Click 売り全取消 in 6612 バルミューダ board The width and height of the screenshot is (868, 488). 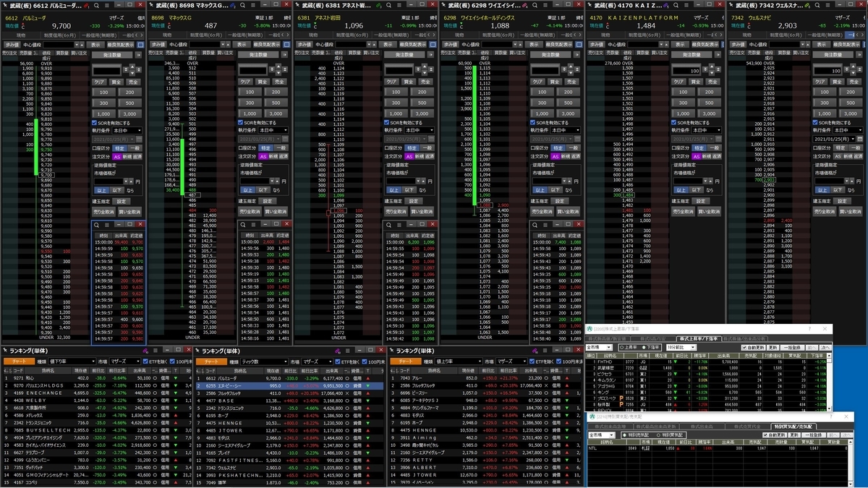tap(103, 212)
